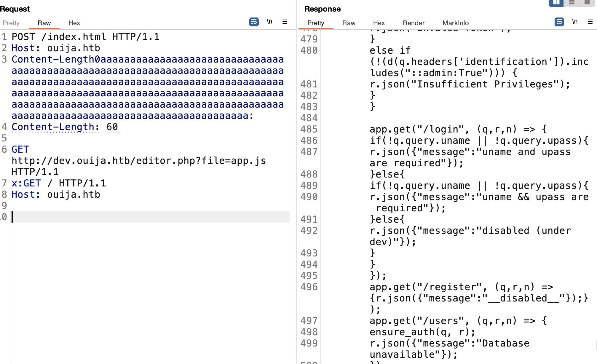Switch Request view to Hex tab
This screenshot has width=597, height=364.
(x=74, y=23)
